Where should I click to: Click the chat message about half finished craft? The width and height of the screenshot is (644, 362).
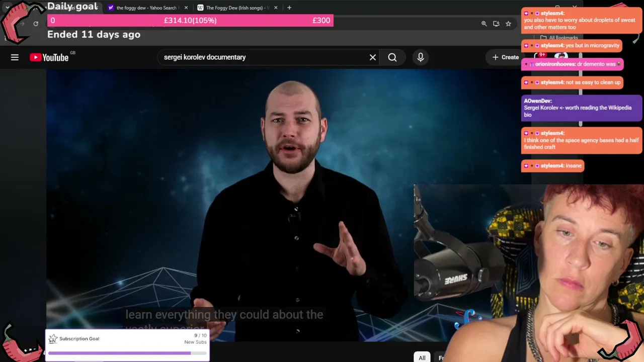pos(582,140)
